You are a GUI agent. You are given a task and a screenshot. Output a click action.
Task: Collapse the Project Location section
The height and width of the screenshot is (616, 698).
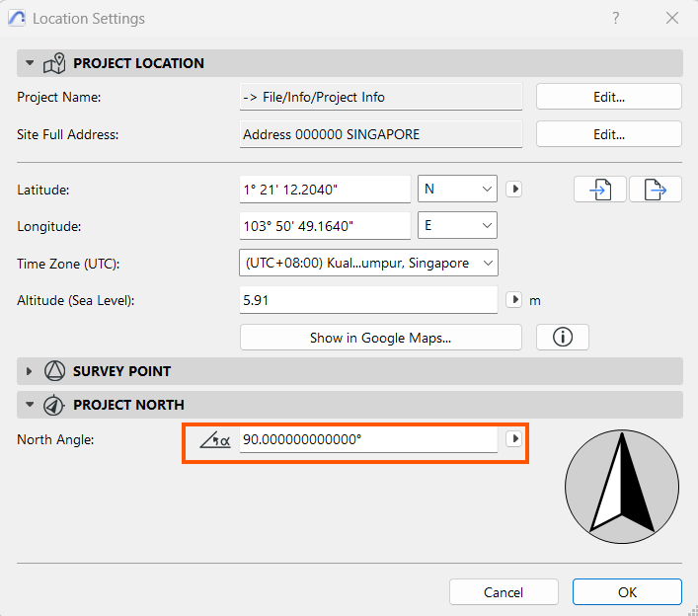pyautogui.click(x=30, y=63)
